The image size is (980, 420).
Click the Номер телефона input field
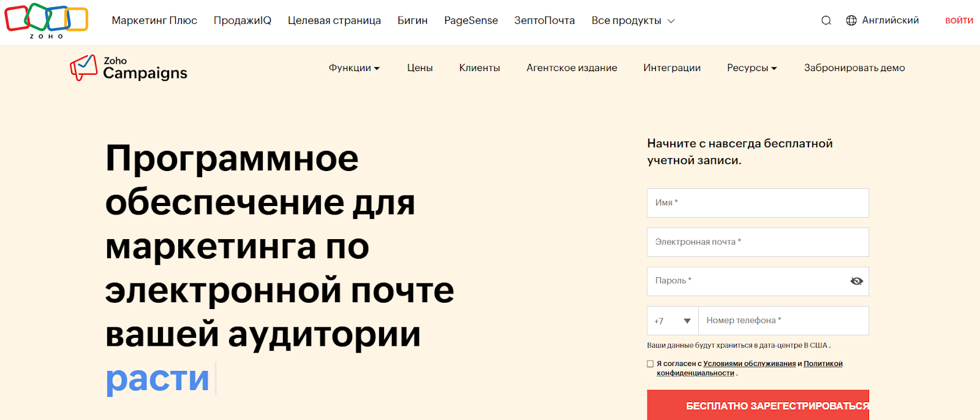pos(783,321)
